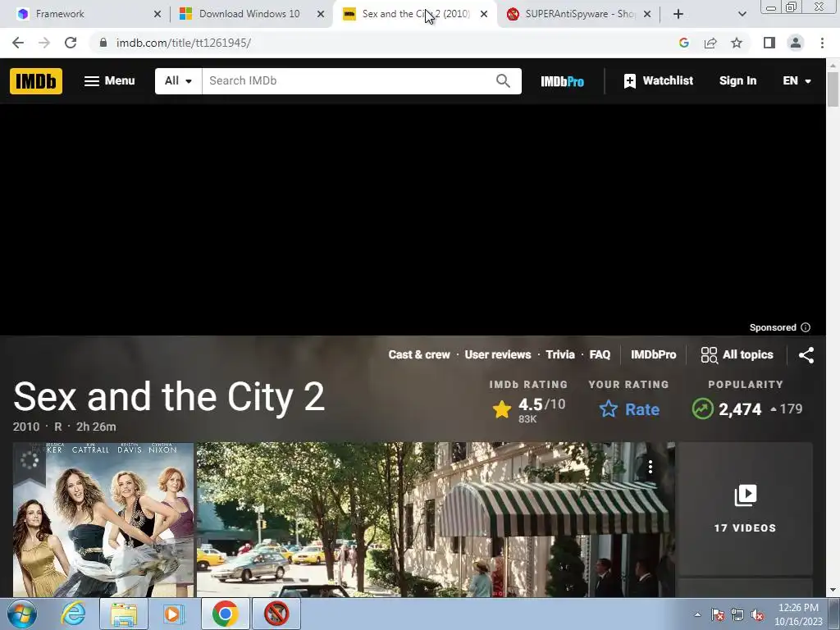
Task: Open the Trivia link
Action: 559,354
